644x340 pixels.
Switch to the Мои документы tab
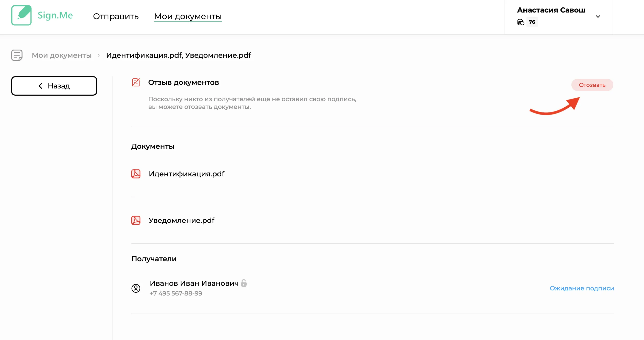tap(188, 16)
